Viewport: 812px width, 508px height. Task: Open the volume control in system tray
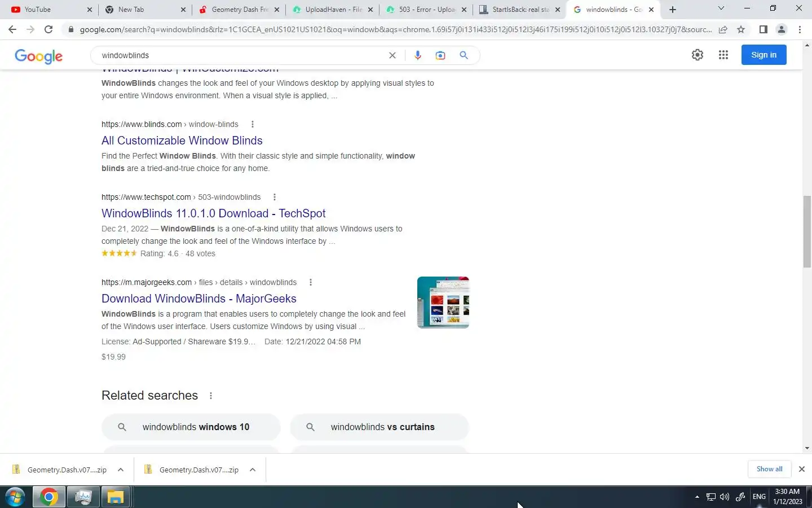(x=725, y=497)
